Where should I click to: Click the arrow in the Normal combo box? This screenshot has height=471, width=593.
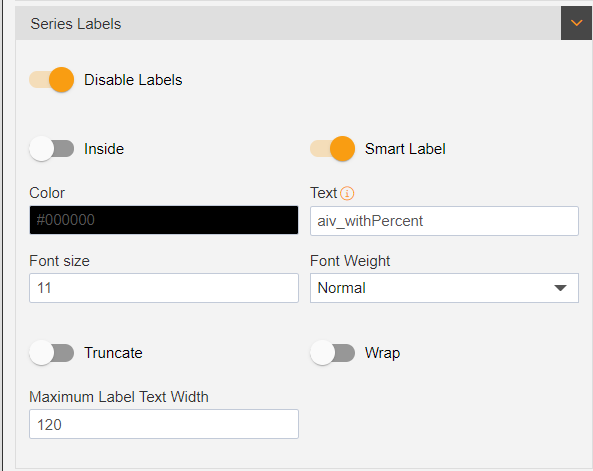pos(560,288)
